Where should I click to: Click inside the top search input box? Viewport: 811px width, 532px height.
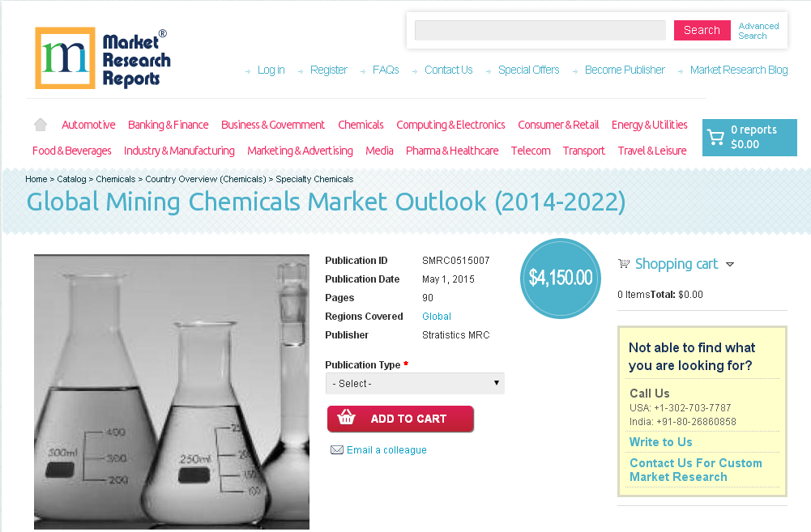pos(539,30)
